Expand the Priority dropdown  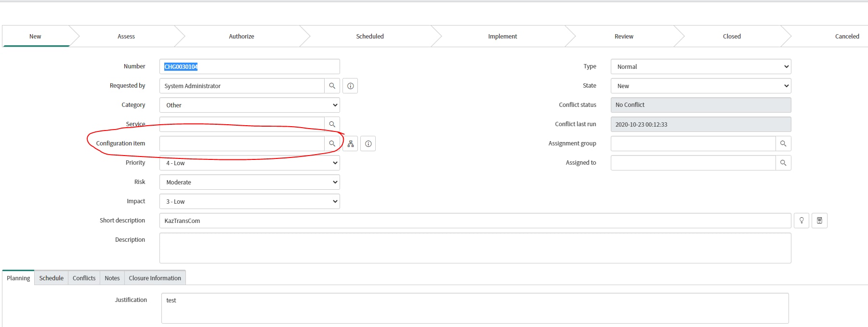tap(250, 163)
